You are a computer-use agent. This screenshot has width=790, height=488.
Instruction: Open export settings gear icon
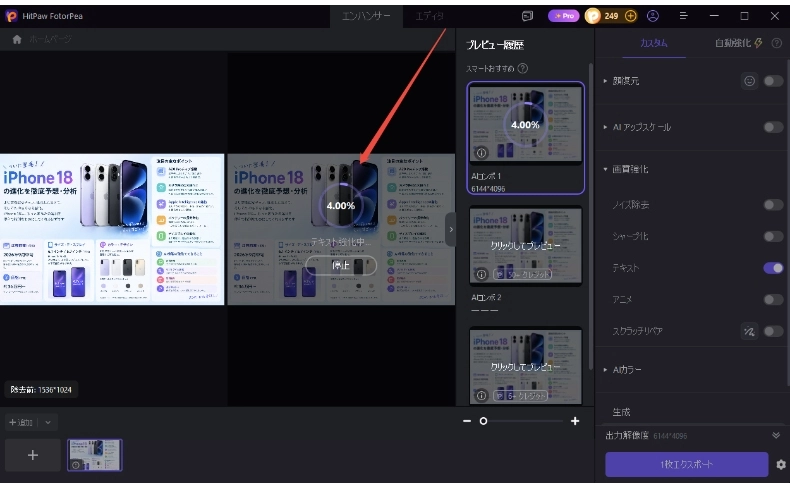pyautogui.click(x=780, y=464)
